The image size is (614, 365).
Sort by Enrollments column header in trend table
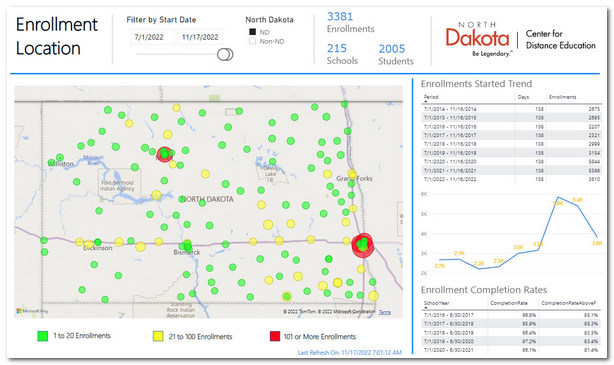point(562,97)
